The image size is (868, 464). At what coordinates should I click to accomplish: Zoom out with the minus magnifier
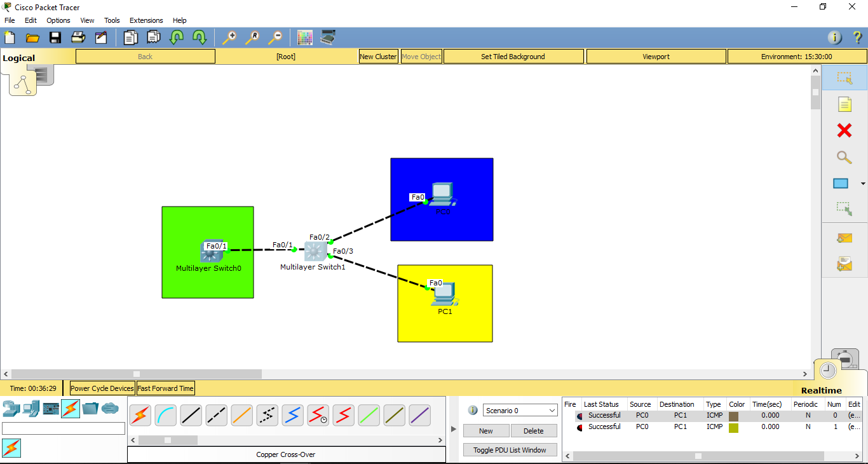tap(275, 38)
